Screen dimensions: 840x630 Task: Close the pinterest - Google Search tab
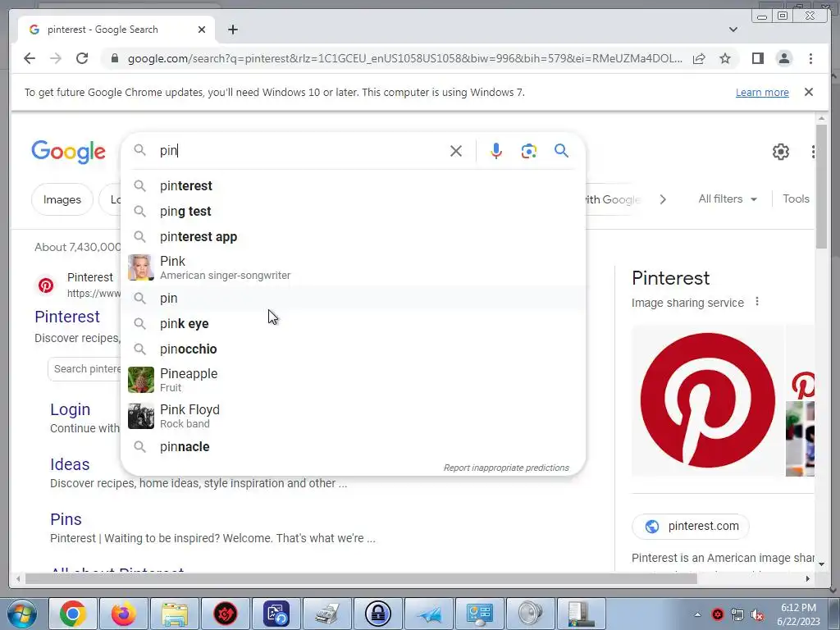coord(202,30)
